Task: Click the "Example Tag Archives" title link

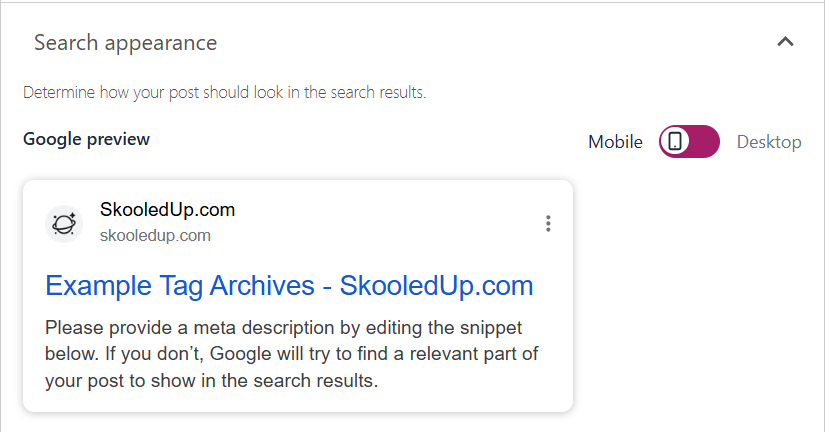Action: [185, 286]
